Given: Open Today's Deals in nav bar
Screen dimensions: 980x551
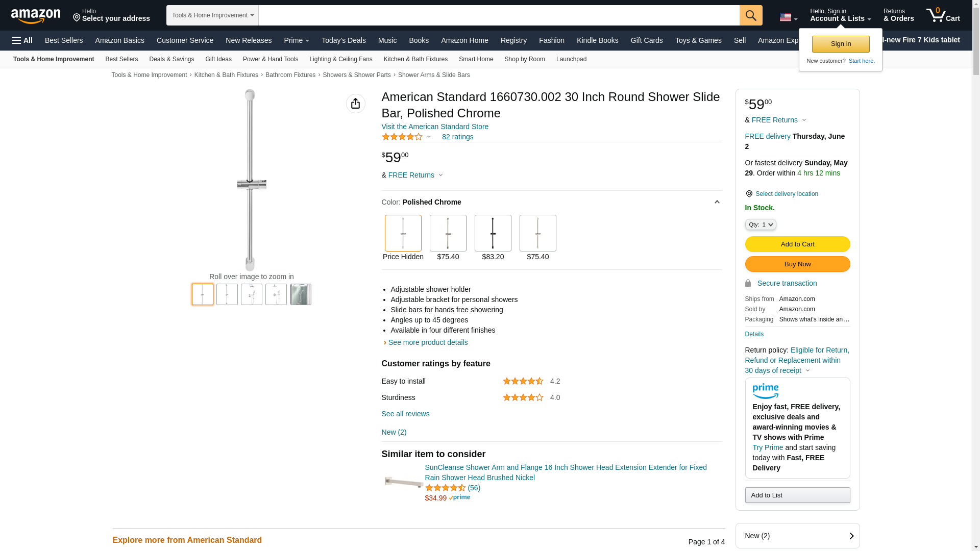Looking at the screenshot, I should click(343, 40).
